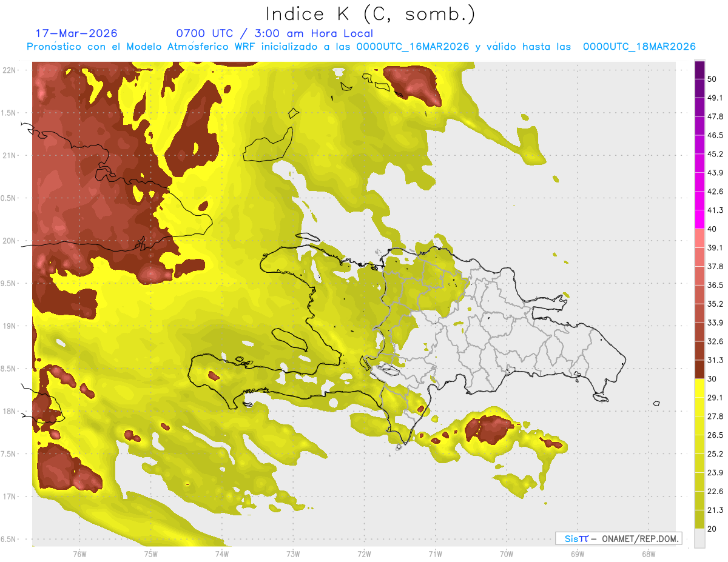Image resolution: width=728 pixels, height=562 pixels.
Task: Click "0700 UTC / 3:00 am Hora Local" text
Action: [x=274, y=33]
